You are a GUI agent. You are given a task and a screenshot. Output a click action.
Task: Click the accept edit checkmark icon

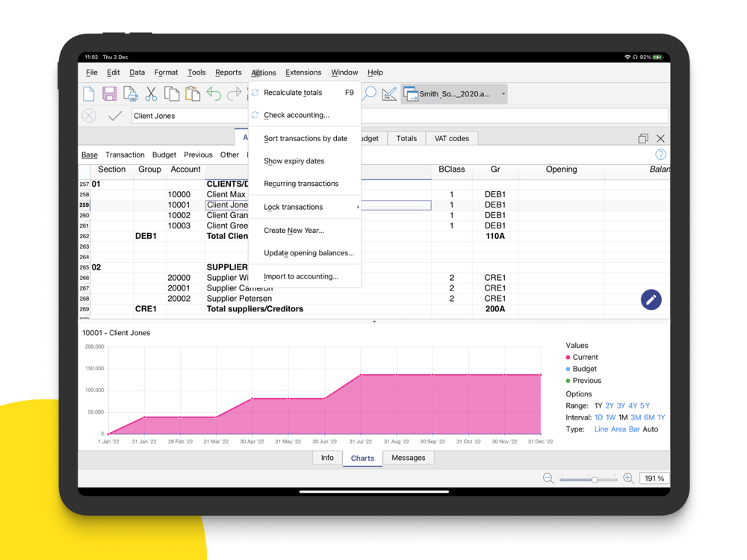(115, 116)
